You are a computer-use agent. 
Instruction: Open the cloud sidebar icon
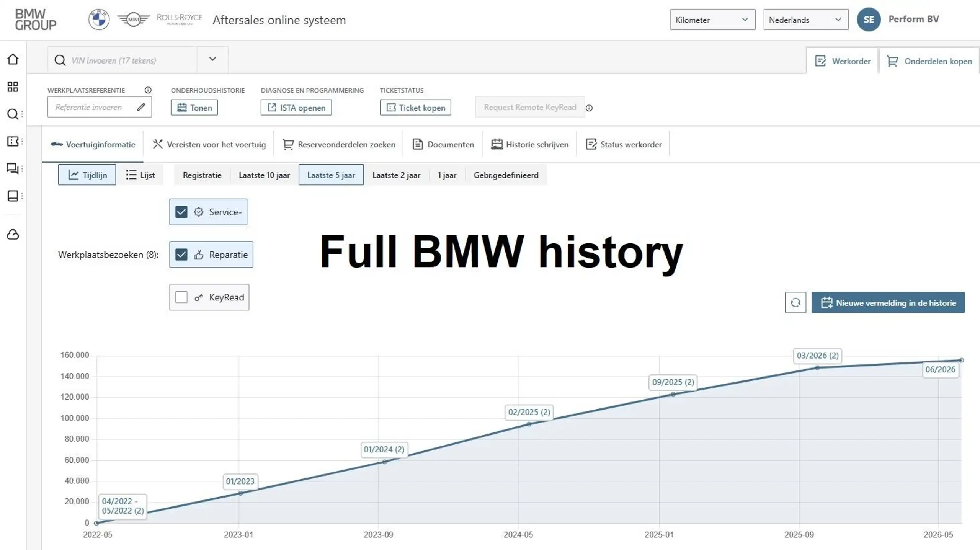click(13, 235)
